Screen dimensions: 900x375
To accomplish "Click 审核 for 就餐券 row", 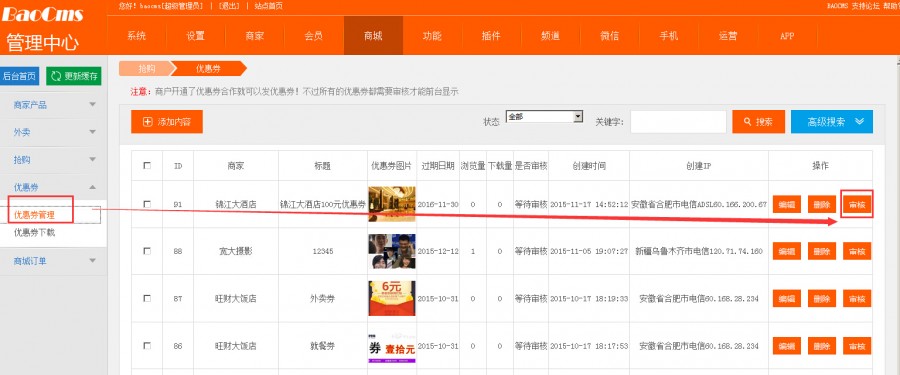I will pos(857,346).
